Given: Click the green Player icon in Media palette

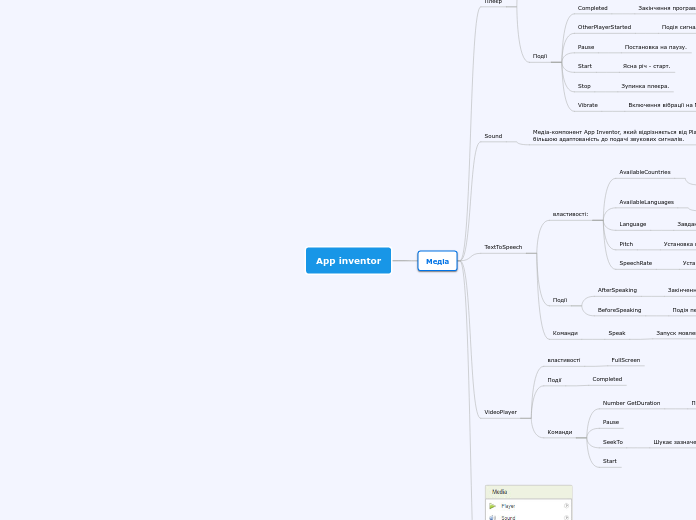Looking at the screenshot, I should coord(493,506).
